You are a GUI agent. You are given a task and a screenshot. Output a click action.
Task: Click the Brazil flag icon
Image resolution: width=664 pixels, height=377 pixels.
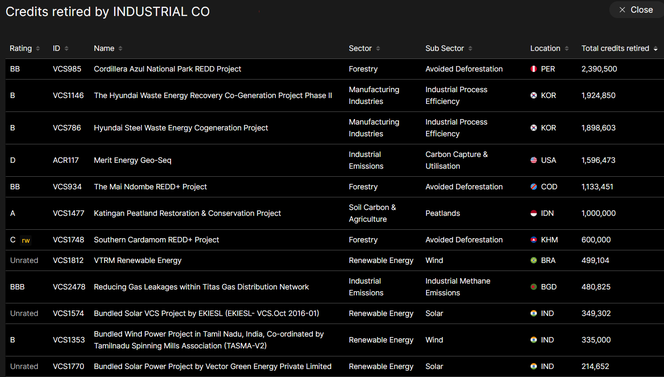534,261
